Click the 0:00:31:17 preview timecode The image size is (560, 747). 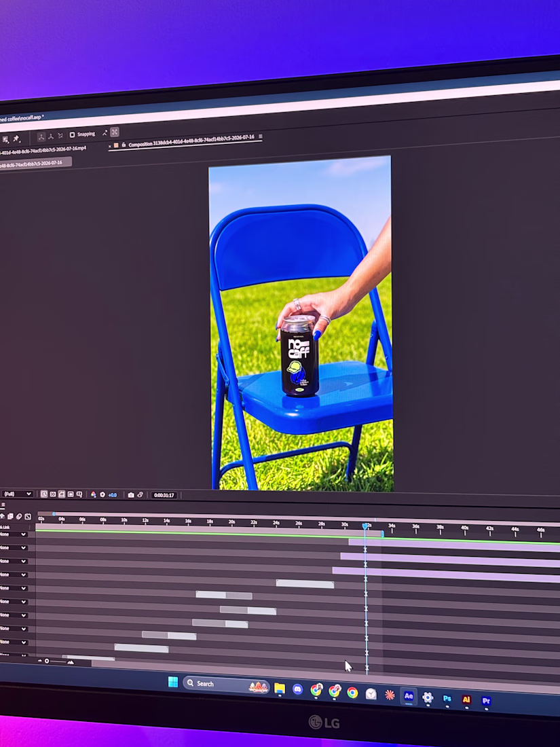pyautogui.click(x=164, y=495)
